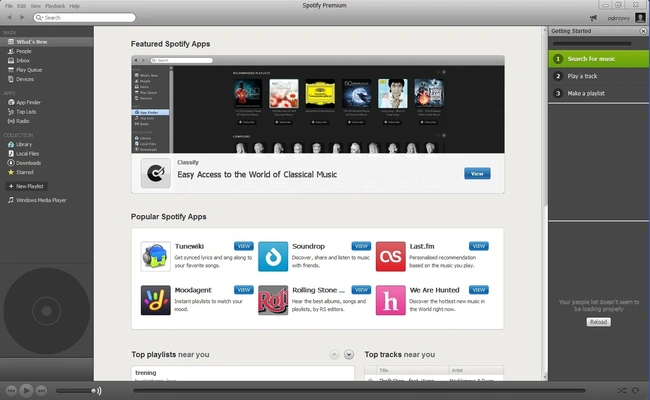View the Moodagent app
The width and height of the screenshot is (650, 400).
pyautogui.click(x=244, y=290)
